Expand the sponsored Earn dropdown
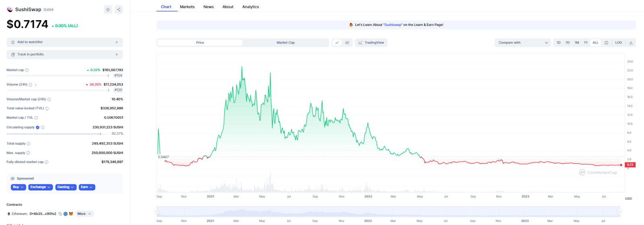This screenshot has width=644, height=225. point(87,187)
